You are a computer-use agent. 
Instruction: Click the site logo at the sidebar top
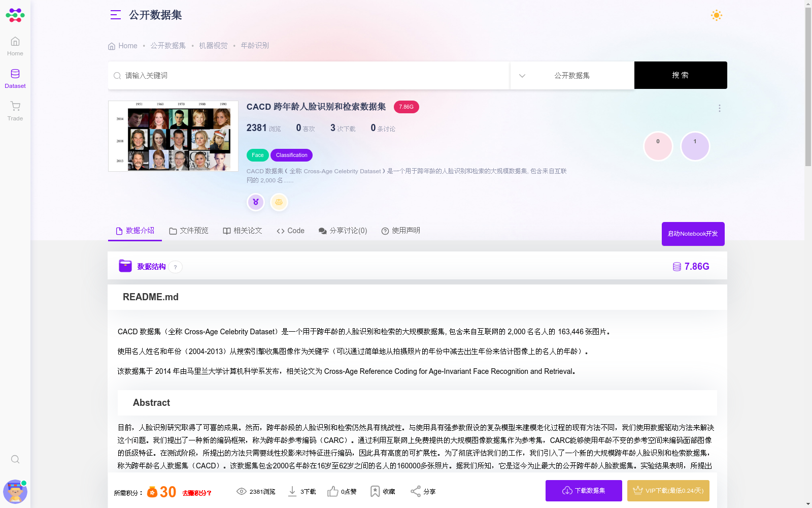click(x=15, y=15)
